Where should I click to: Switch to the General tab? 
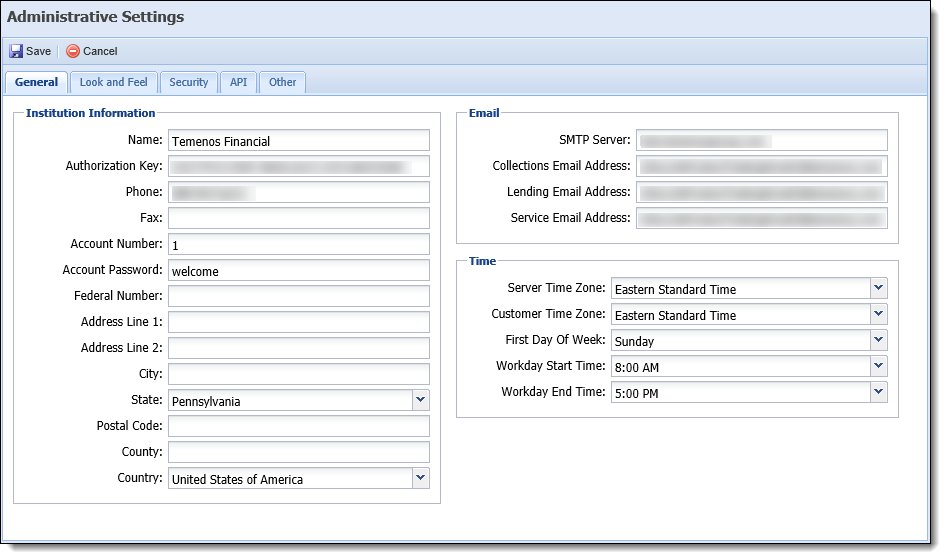coord(36,82)
